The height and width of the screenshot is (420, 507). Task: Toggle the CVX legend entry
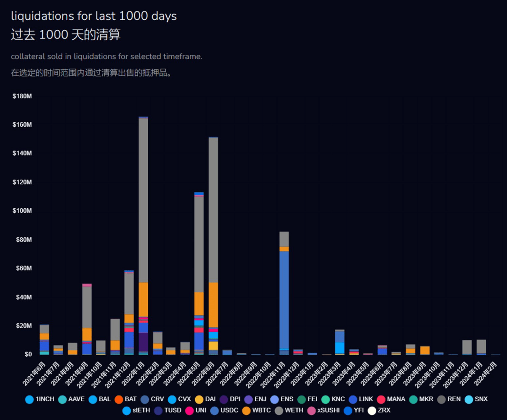179,399
